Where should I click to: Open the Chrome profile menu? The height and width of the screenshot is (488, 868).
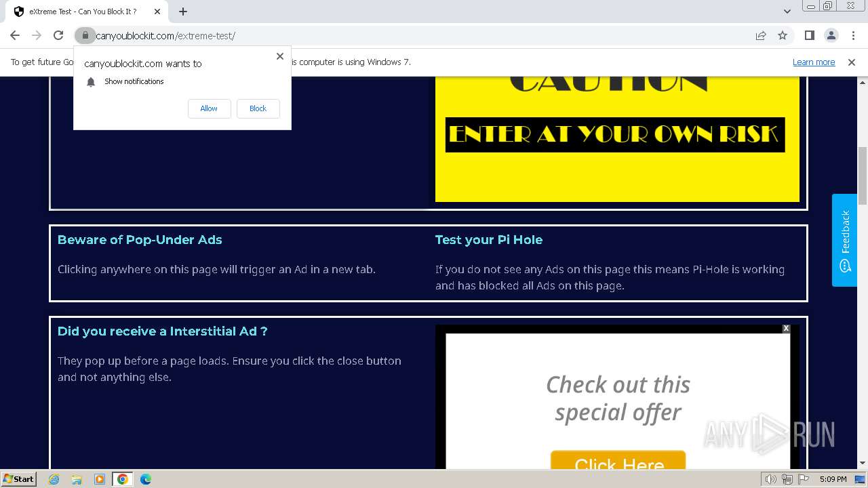point(831,35)
